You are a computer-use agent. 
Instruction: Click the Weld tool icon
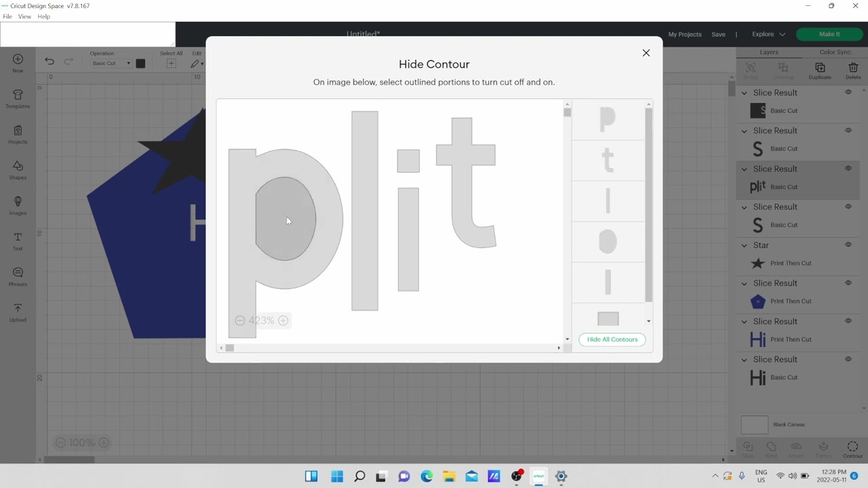click(x=772, y=447)
